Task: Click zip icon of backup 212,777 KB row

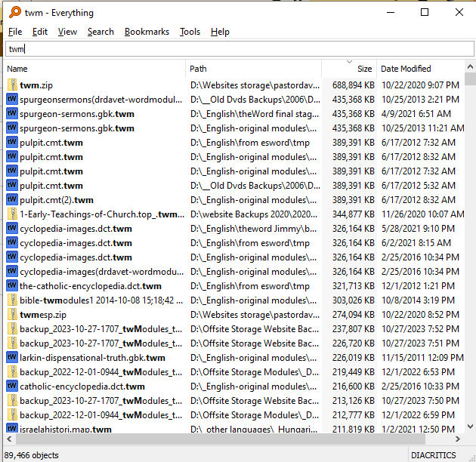Action: click(12, 415)
